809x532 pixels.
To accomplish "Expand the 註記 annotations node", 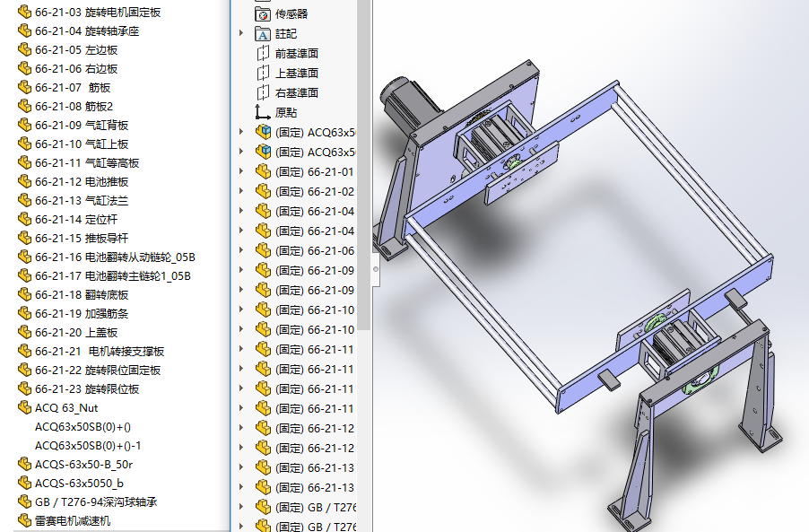I will [x=241, y=33].
